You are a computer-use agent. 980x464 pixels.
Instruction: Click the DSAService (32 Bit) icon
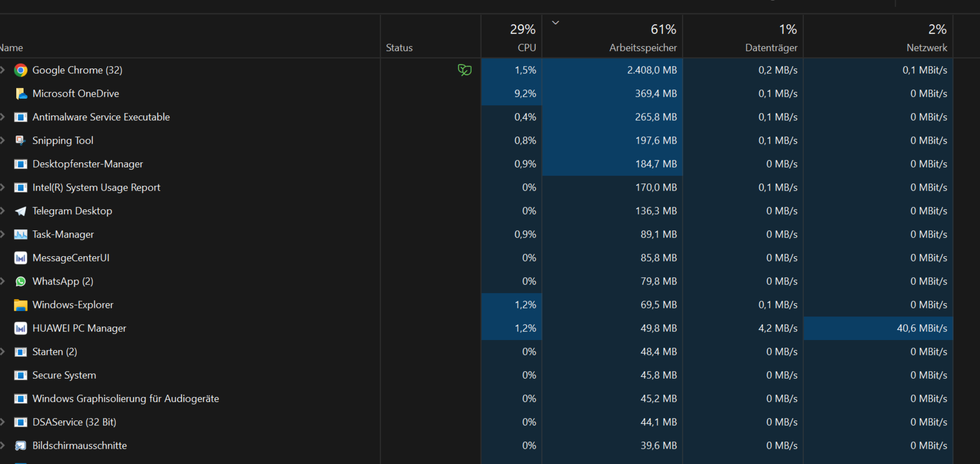coord(21,422)
